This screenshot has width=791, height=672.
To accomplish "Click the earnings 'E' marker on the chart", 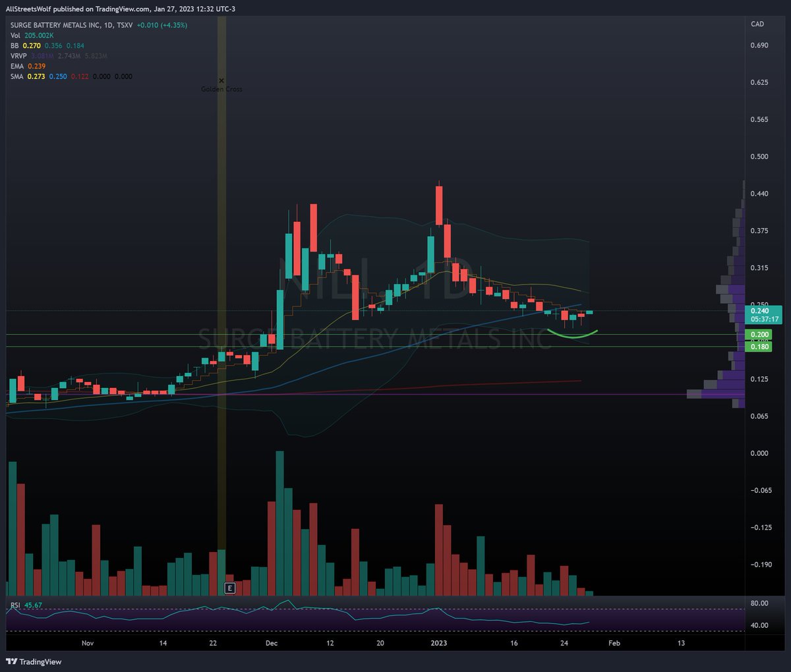I will tap(230, 588).
